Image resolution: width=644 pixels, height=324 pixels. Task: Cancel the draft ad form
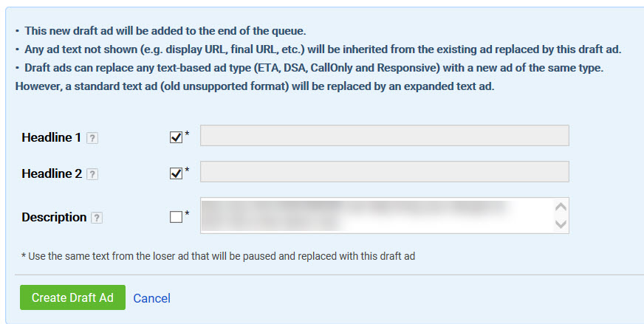(x=151, y=298)
